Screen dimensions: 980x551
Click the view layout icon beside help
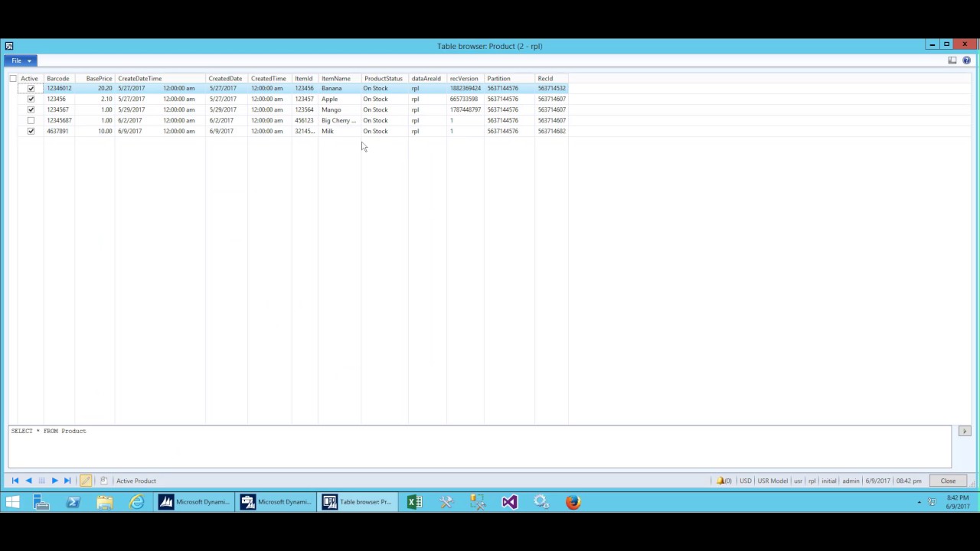tap(952, 60)
